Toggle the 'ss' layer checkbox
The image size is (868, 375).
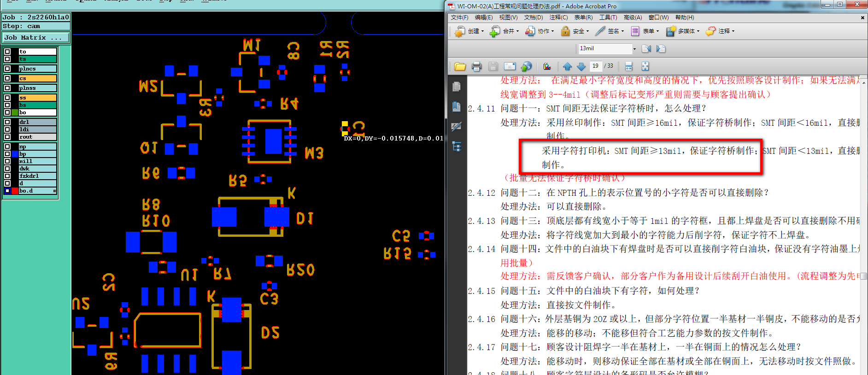[x=7, y=98]
